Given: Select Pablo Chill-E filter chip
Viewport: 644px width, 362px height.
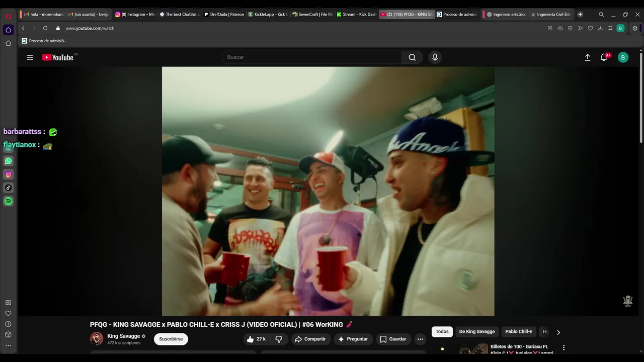Looking at the screenshot, I should point(519,332).
